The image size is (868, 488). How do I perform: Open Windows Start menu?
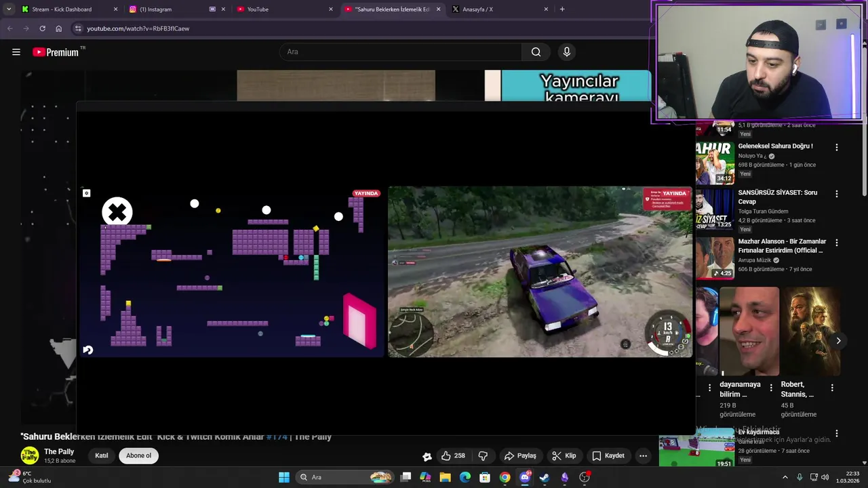pos(284,477)
